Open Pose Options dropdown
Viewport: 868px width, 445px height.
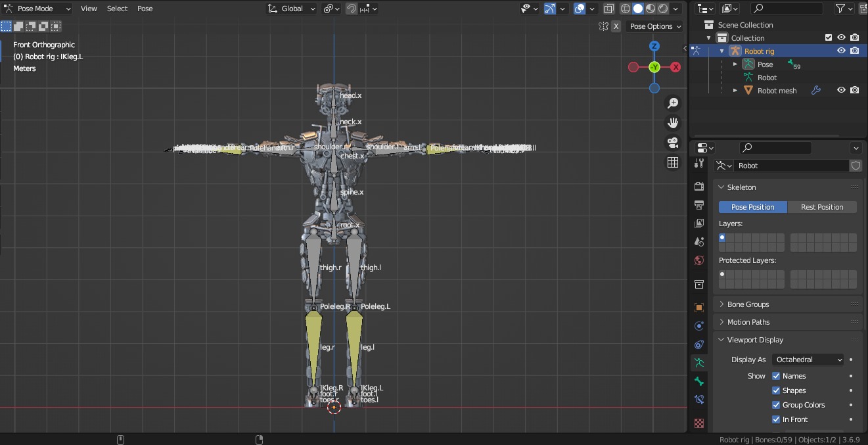click(655, 26)
